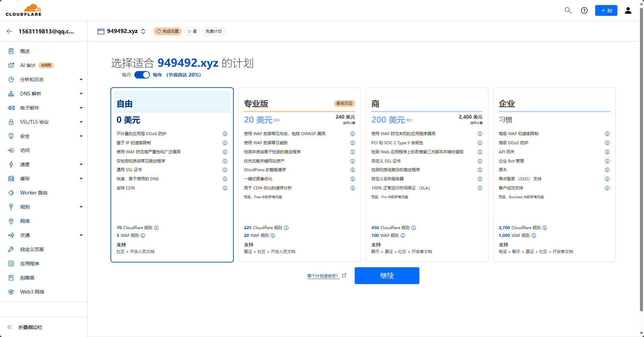The height and width of the screenshot is (337, 644).
Task: Click the 刮擦盾 sidebar icon
Action: pyautogui.click(x=11, y=278)
